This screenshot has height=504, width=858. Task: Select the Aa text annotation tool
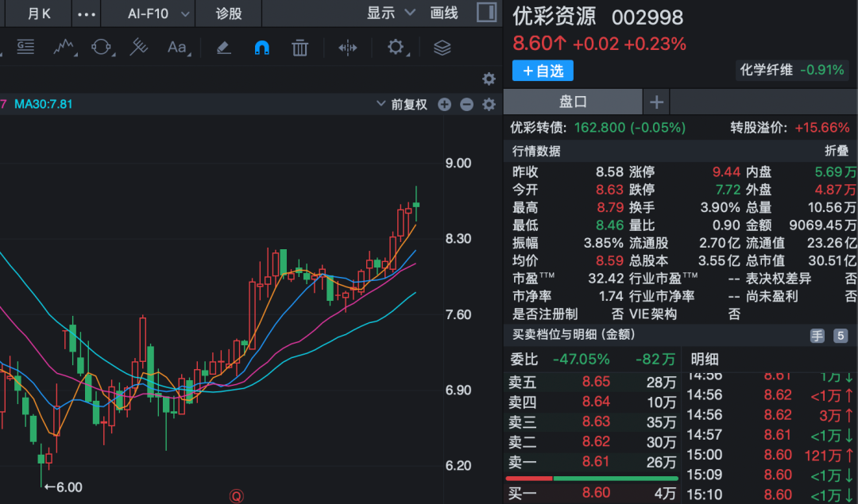pyautogui.click(x=177, y=48)
